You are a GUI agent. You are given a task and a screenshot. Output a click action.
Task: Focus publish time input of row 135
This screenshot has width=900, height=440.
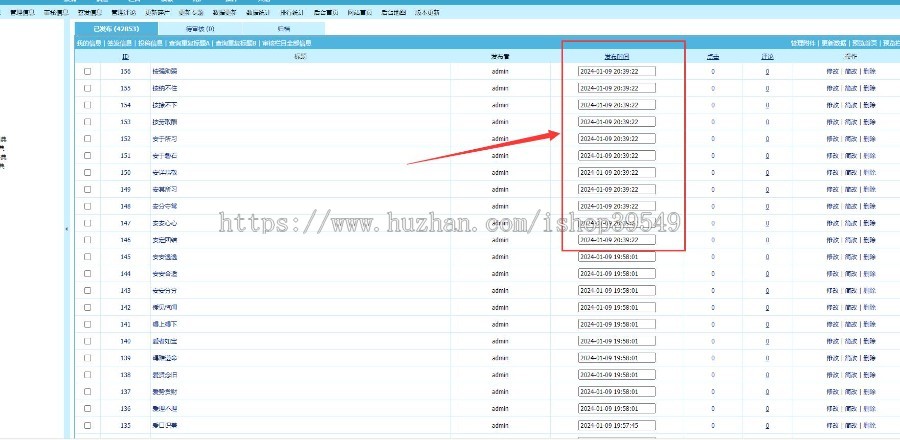[616, 426]
